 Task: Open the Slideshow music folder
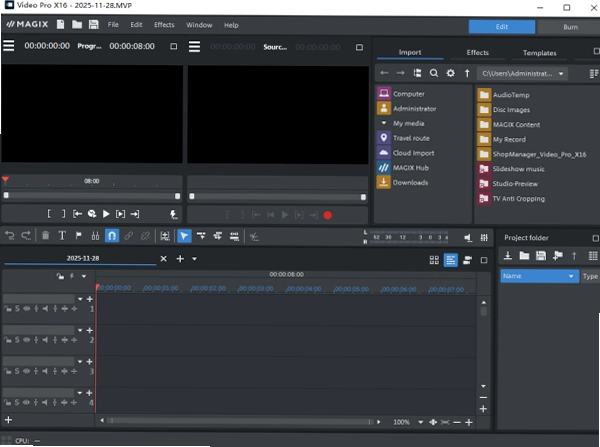(x=518, y=169)
